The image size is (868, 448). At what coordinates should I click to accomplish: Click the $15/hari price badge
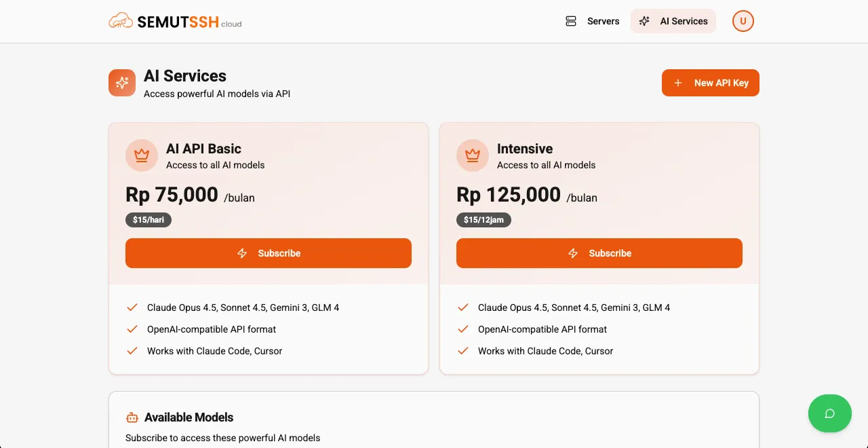(x=149, y=219)
